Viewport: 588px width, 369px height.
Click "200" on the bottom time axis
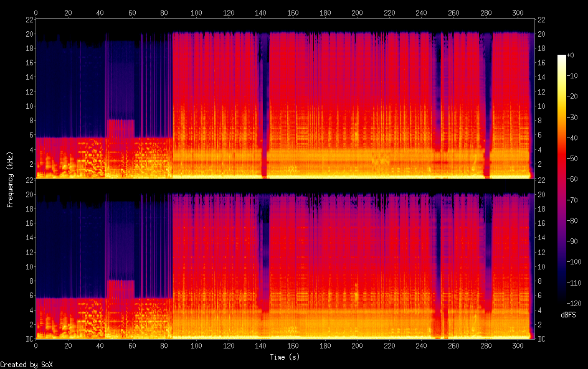pos(357,346)
